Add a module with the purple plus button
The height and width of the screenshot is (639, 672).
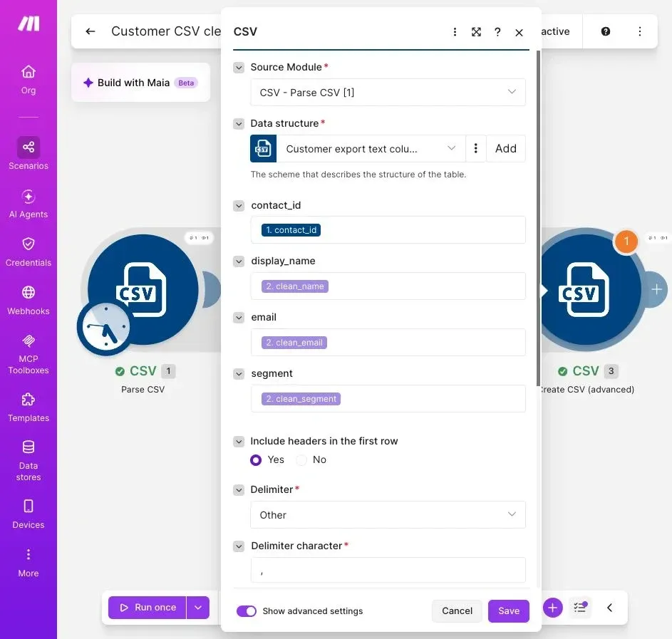click(552, 608)
